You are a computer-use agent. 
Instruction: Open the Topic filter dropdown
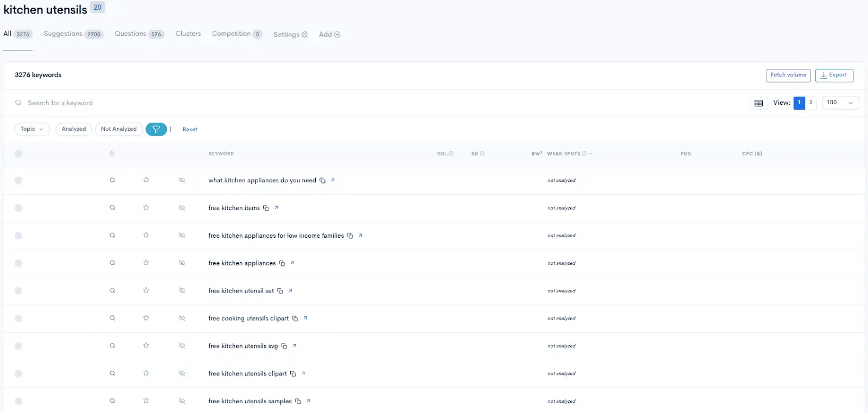(32, 129)
